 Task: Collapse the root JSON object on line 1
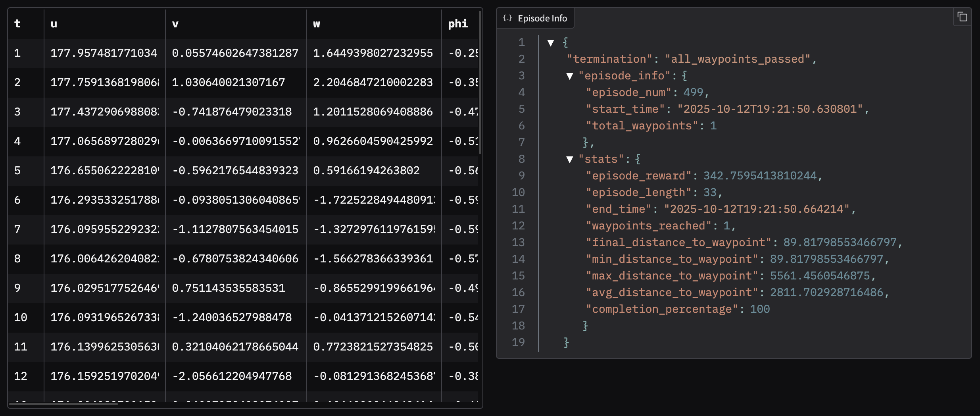[x=551, y=42]
